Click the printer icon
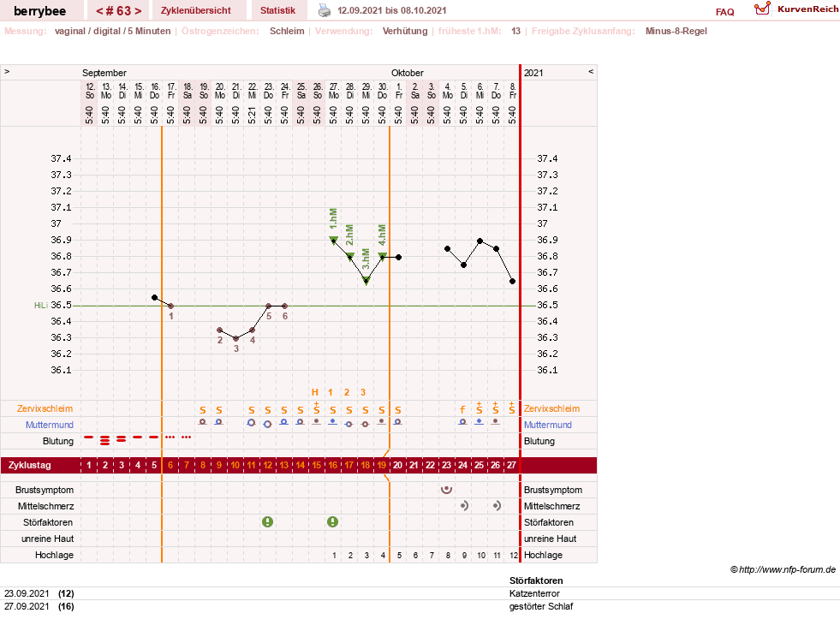 (x=325, y=10)
